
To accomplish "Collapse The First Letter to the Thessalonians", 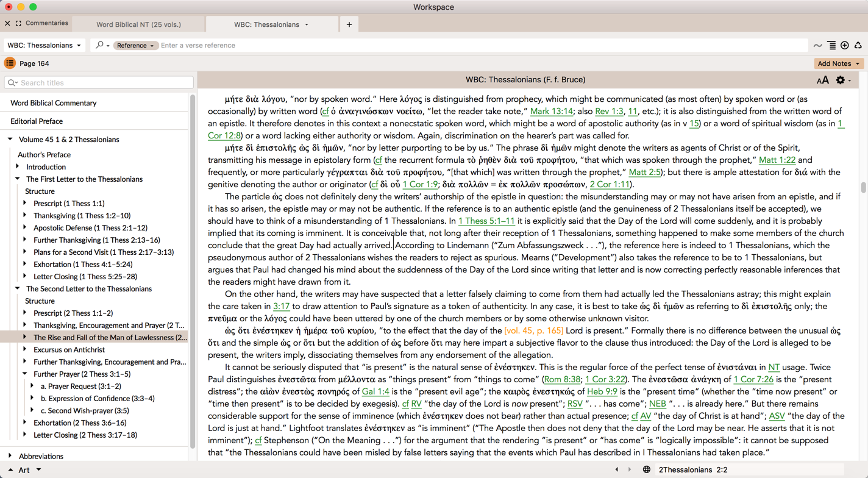I will point(18,179).
